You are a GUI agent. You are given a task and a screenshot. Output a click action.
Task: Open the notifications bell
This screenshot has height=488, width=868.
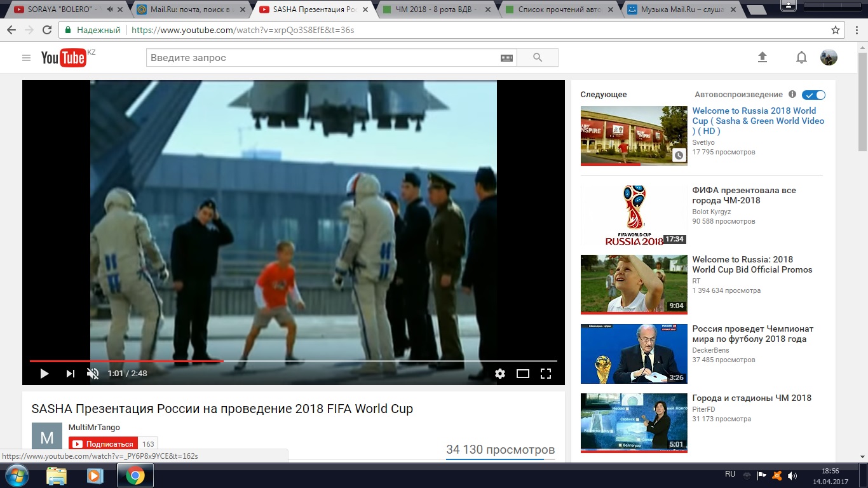(x=801, y=57)
